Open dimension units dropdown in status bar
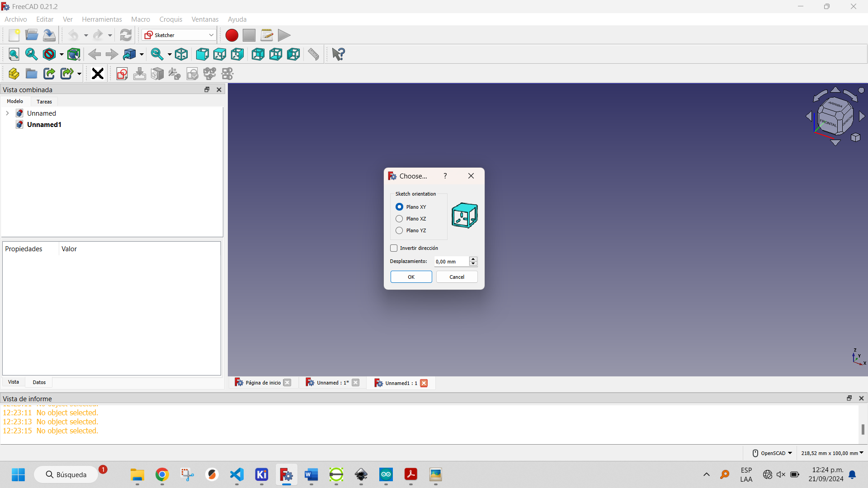Viewport: 868px width, 488px height. tap(832, 453)
